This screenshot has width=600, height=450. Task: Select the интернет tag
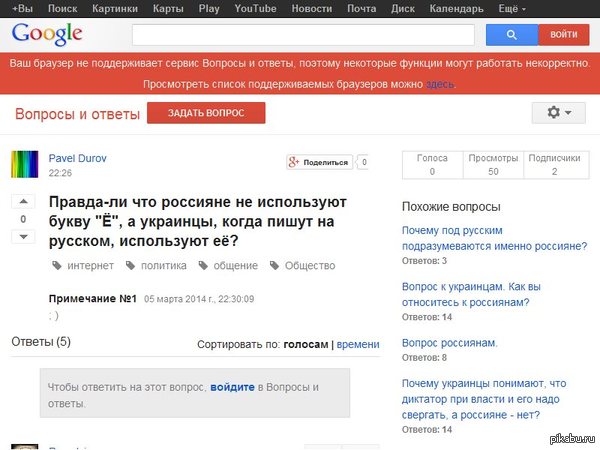(x=90, y=266)
